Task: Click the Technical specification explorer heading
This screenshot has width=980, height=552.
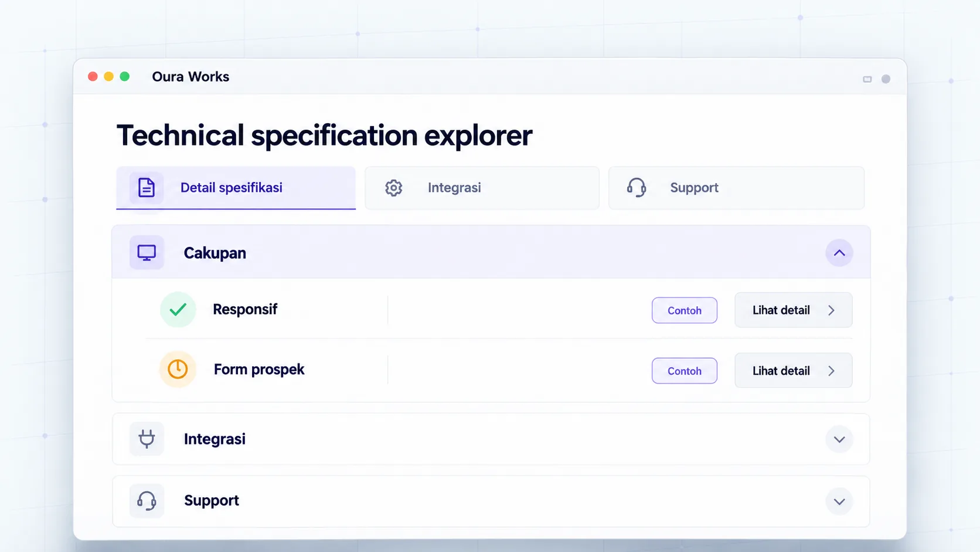Action: 324,136
